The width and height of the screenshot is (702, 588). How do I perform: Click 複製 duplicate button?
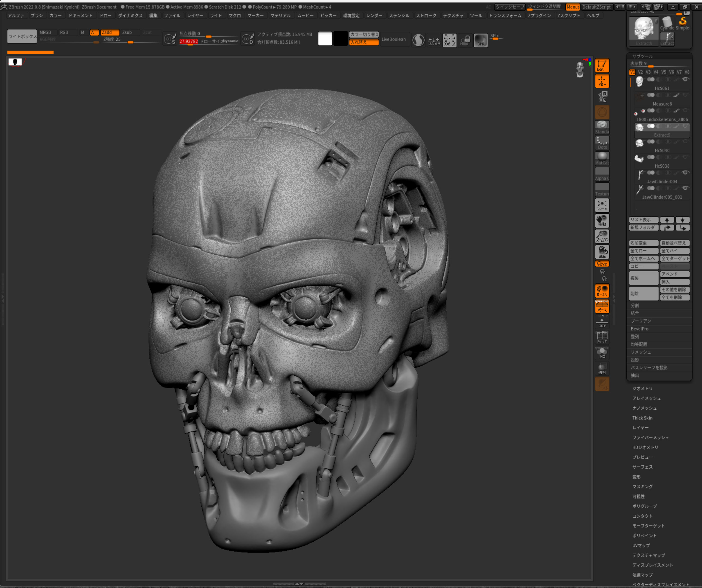(x=644, y=278)
